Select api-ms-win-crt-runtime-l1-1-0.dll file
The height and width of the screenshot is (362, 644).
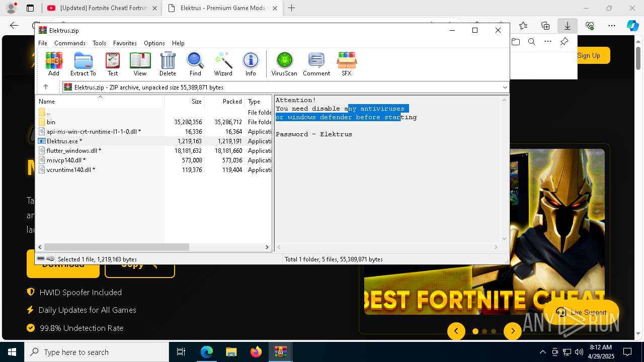pyautogui.click(x=154, y=132)
